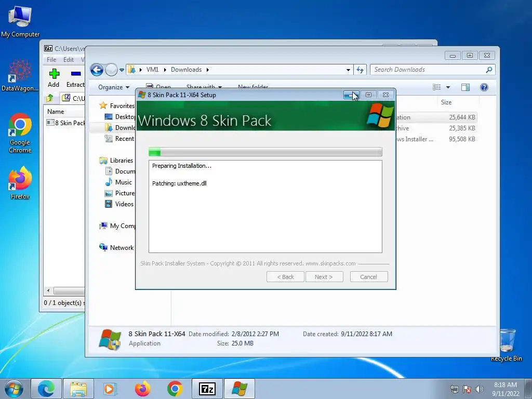Change view icon in Explorer toolbar
This screenshot has width=532, height=399.
[436, 87]
